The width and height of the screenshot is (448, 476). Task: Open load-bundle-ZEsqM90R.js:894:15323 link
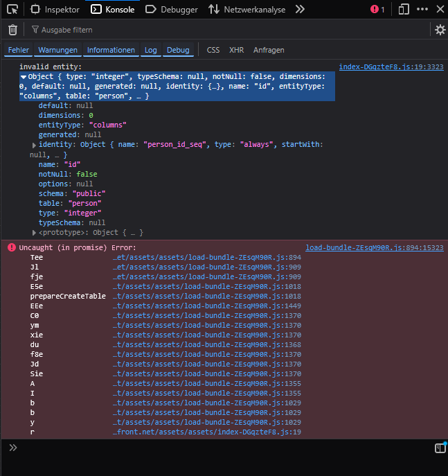tap(375, 248)
